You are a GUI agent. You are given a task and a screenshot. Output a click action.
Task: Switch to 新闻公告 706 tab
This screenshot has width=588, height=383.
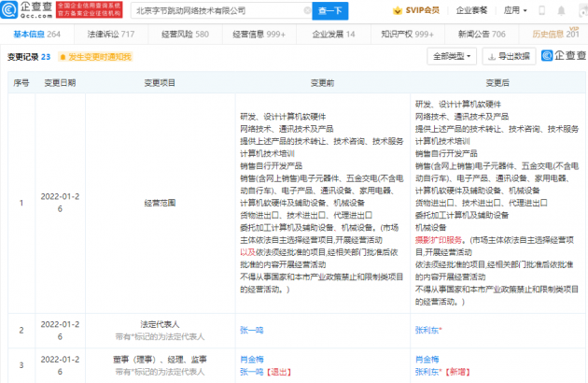tap(482, 35)
